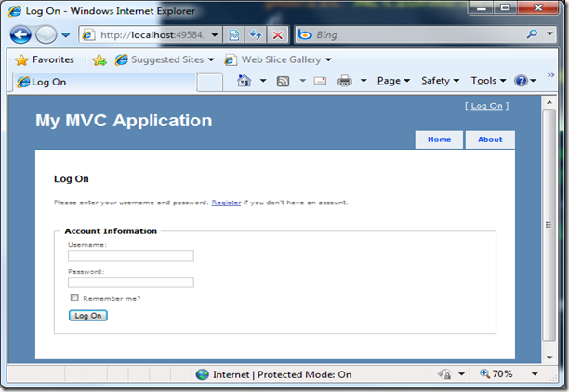Screen dimensions: 569x392
Task: Click the Suggested Sites IE icon
Action: pos(121,59)
